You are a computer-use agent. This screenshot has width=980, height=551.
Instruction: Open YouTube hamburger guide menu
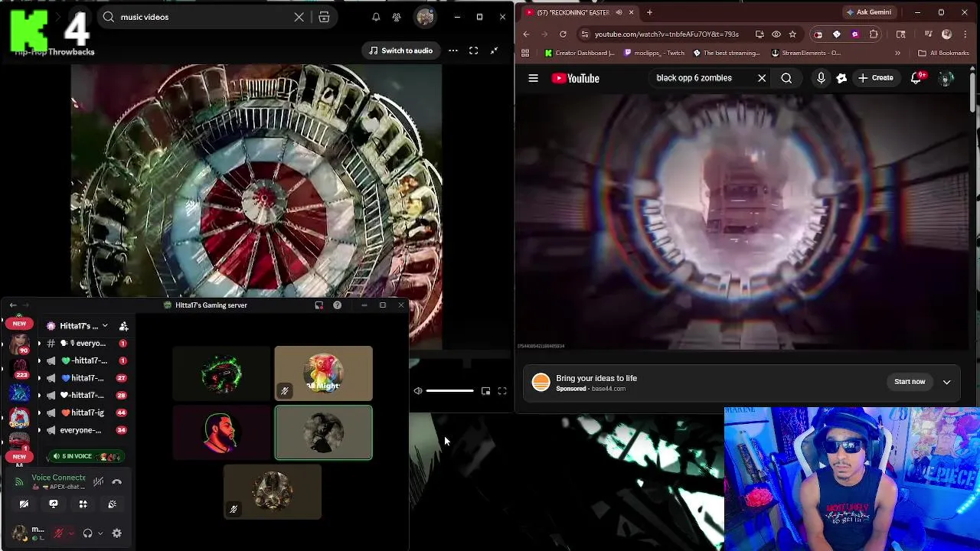pos(534,78)
